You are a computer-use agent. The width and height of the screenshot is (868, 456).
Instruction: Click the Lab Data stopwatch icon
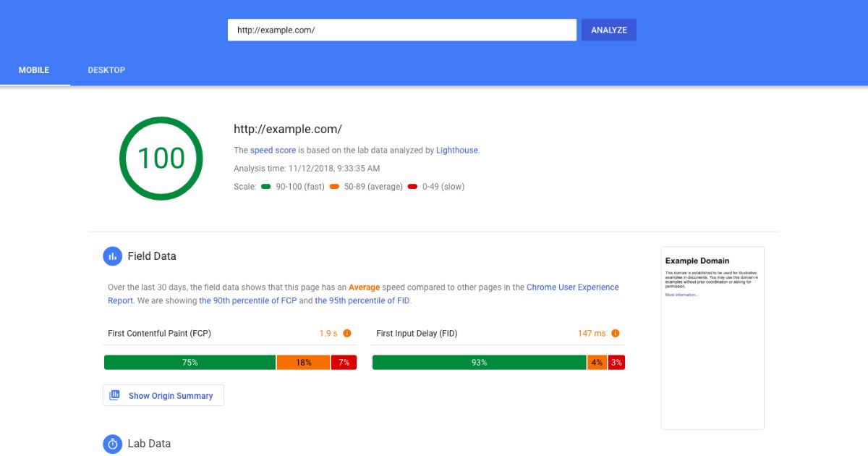click(x=112, y=444)
